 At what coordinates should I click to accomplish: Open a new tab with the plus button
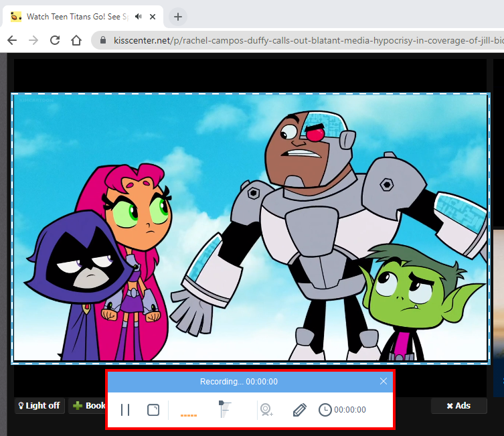click(x=178, y=16)
